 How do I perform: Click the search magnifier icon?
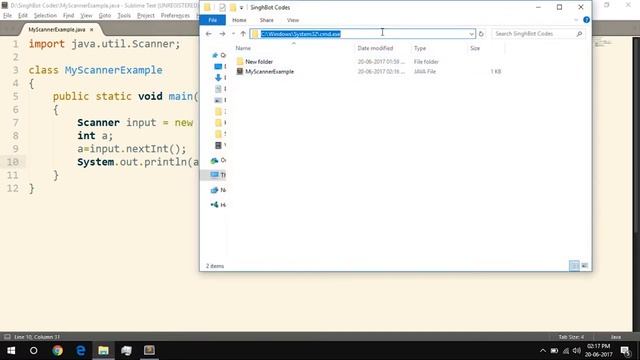(x=579, y=34)
